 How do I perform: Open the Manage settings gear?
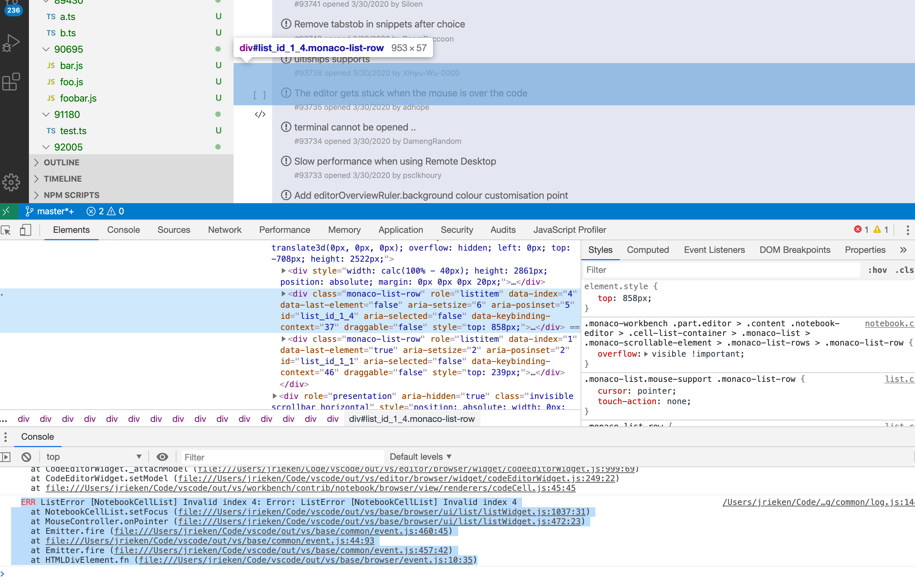coord(11,182)
